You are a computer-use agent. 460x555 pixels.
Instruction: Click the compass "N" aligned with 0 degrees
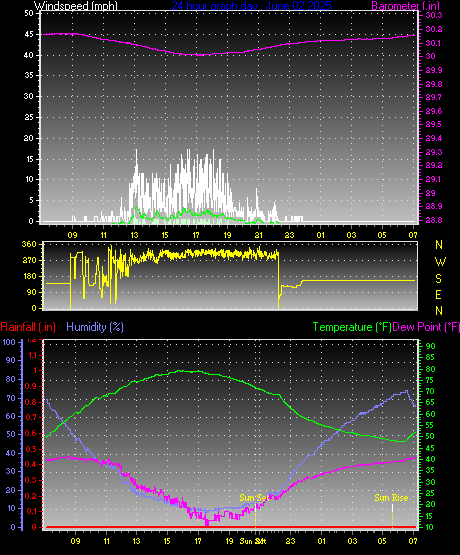click(439, 311)
